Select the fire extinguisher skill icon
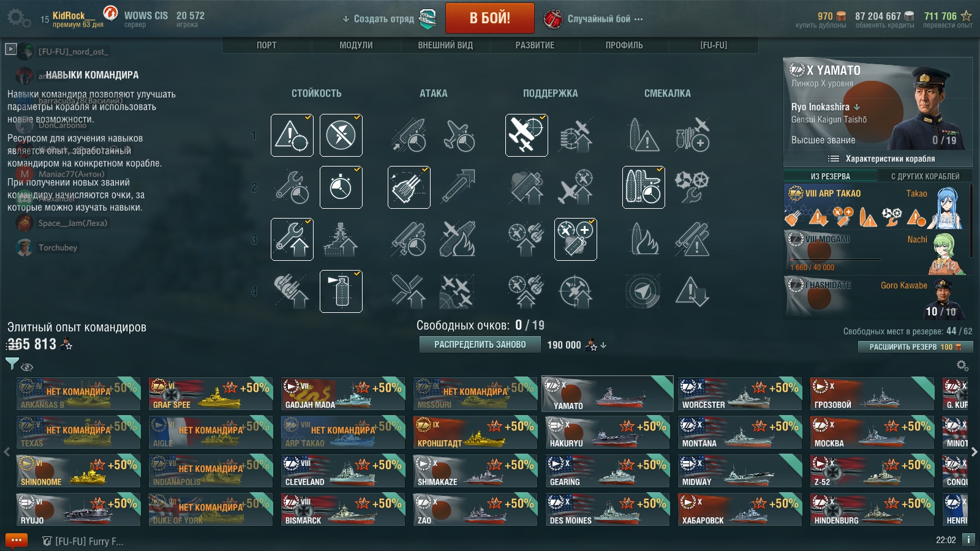980x551 pixels. point(341,291)
